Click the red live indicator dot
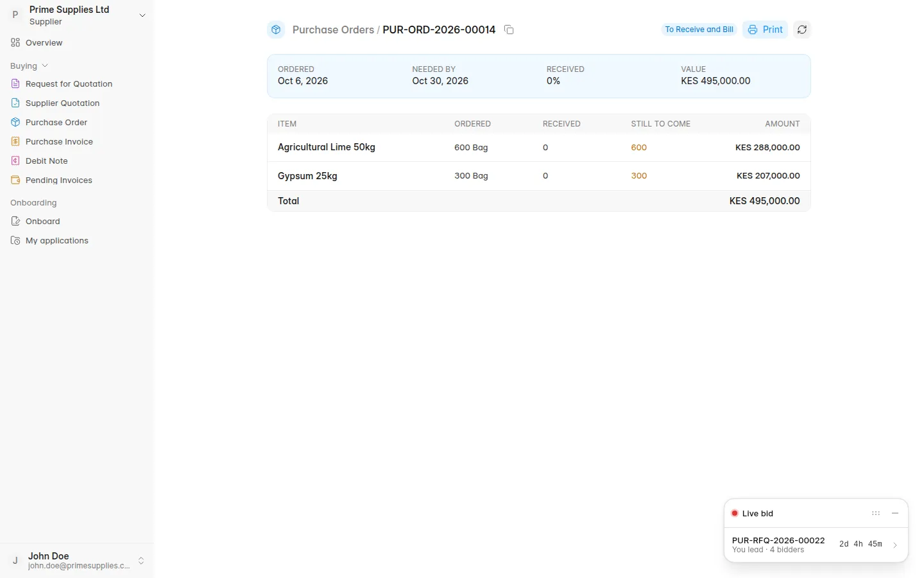Image resolution: width=924 pixels, height=578 pixels. pos(735,513)
